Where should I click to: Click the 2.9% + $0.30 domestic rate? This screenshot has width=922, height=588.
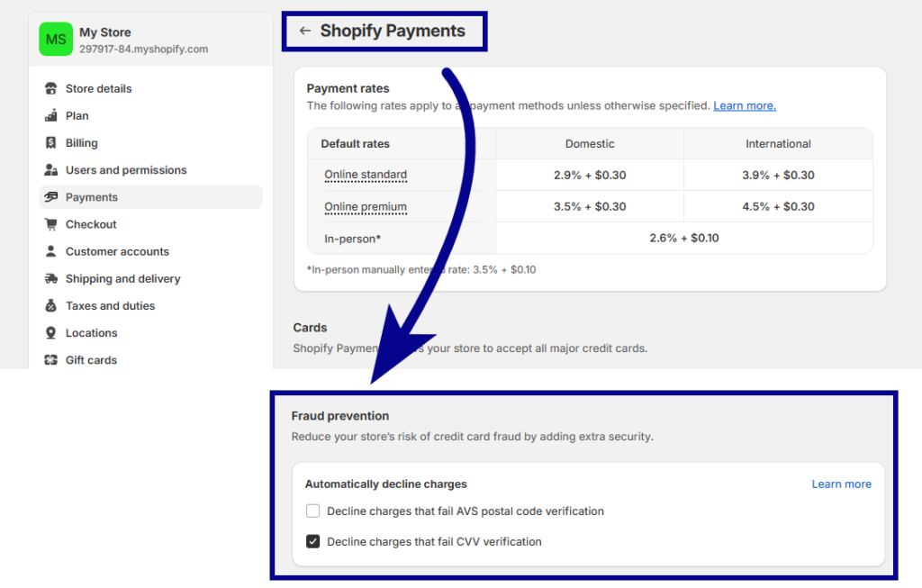[590, 176]
